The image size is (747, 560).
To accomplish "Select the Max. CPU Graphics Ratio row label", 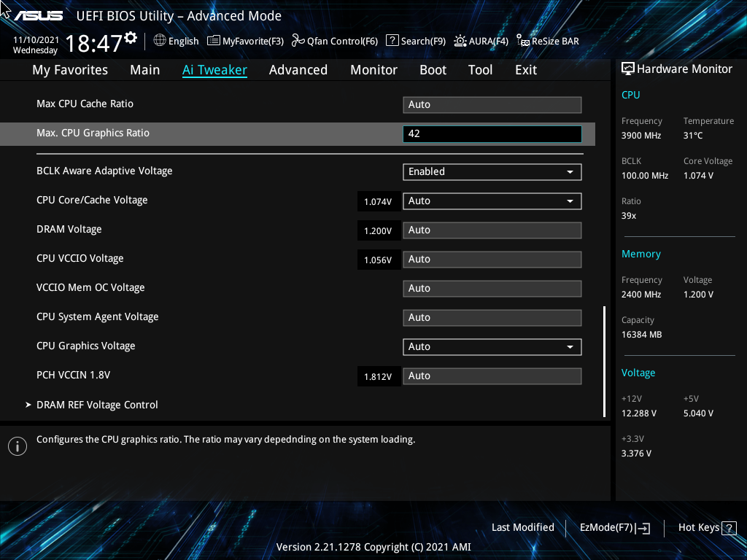I will (x=93, y=133).
